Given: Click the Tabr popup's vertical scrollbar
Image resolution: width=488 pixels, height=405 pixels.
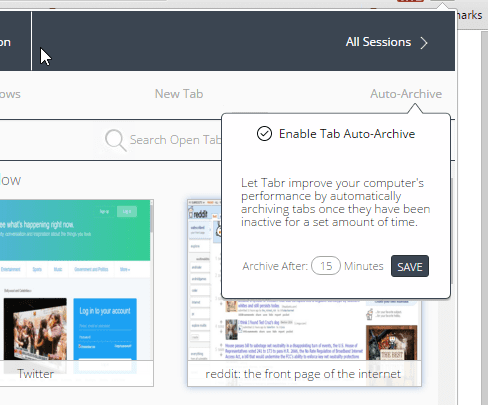Looking at the screenshot, I should 452,231.
